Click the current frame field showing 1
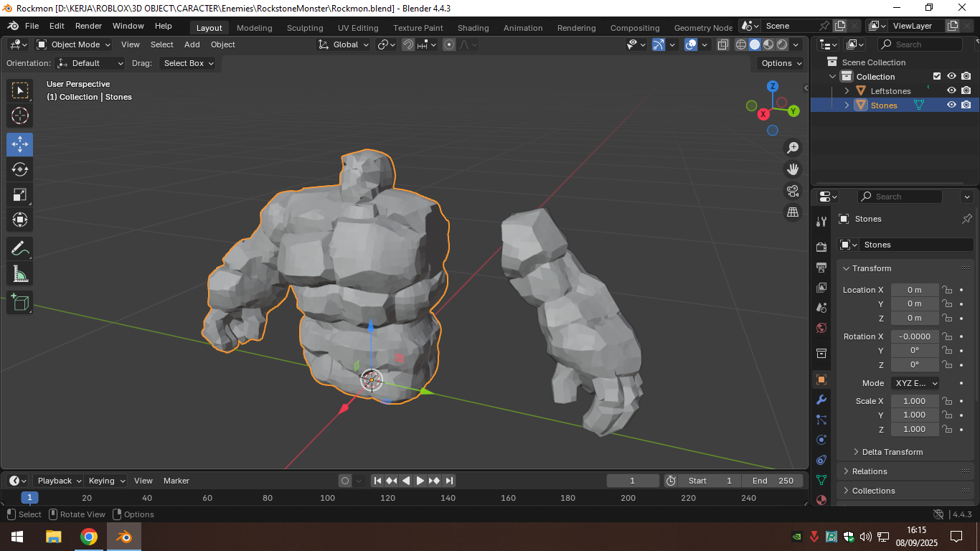980x551 pixels. point(632,481)
